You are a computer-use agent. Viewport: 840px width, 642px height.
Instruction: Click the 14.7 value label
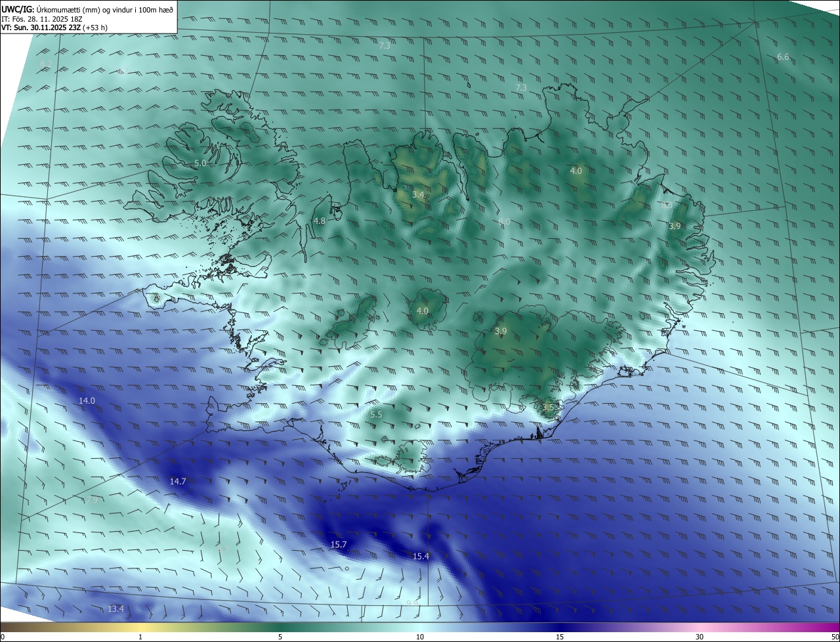pos(178,482)
